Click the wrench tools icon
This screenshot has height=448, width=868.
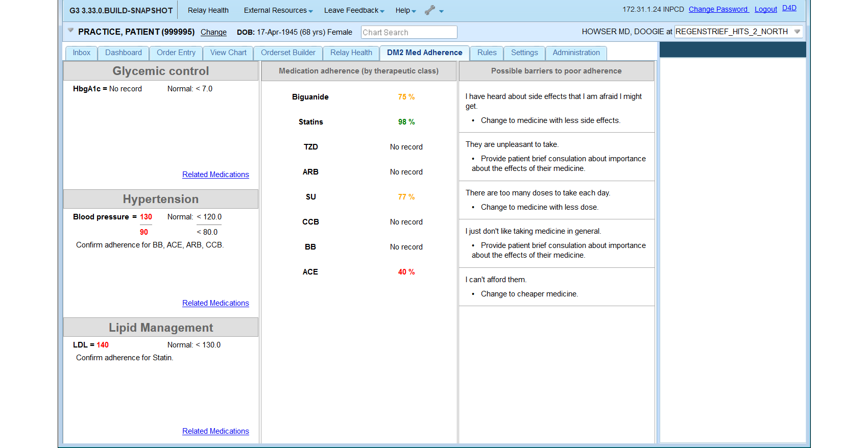coord(430,10)
